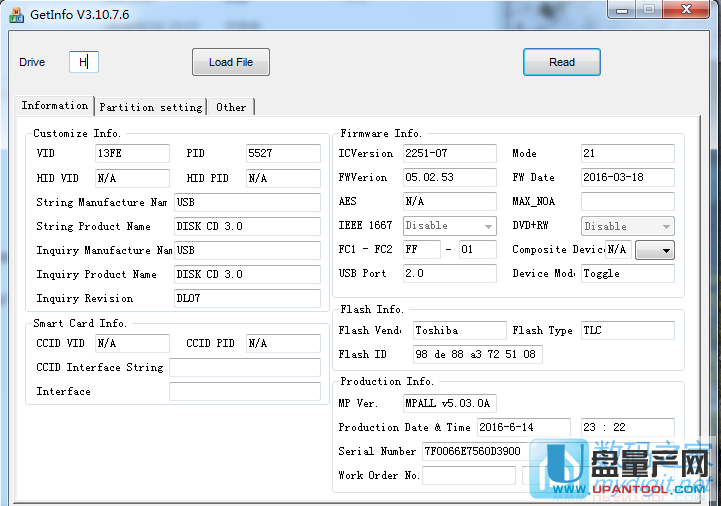Switch to the Partition setting tab
The height and width of the screenshot is (506, 721).
pos(151,107)
